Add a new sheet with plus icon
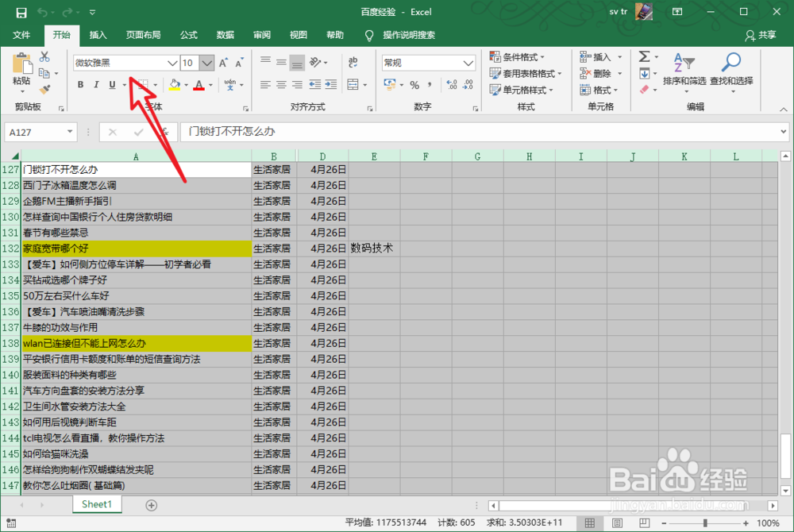Screen dimensions: 794x532 tap(152, 505)
